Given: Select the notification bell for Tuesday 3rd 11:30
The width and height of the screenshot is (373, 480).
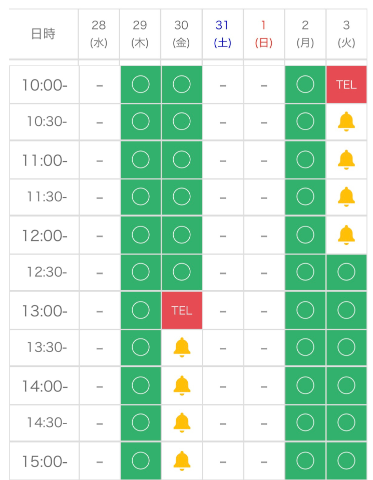Looking at the screenshot, I should click(x=346, y=197).
